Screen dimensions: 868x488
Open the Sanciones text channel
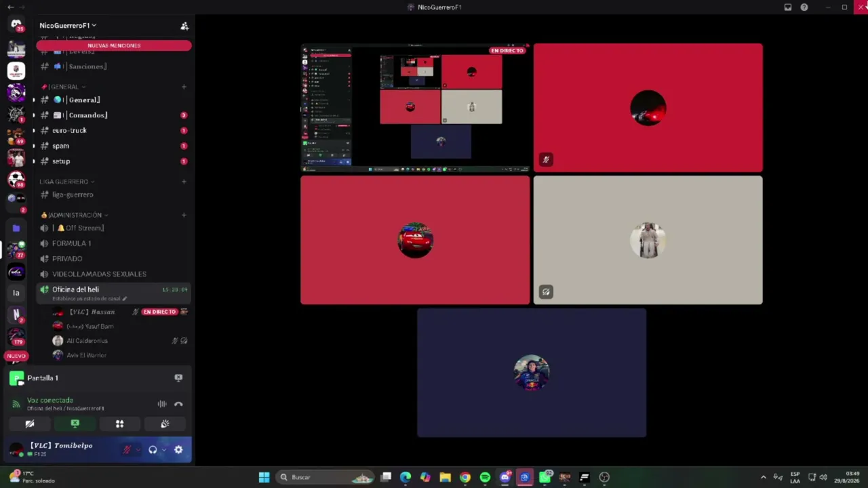tap(114, 66)
